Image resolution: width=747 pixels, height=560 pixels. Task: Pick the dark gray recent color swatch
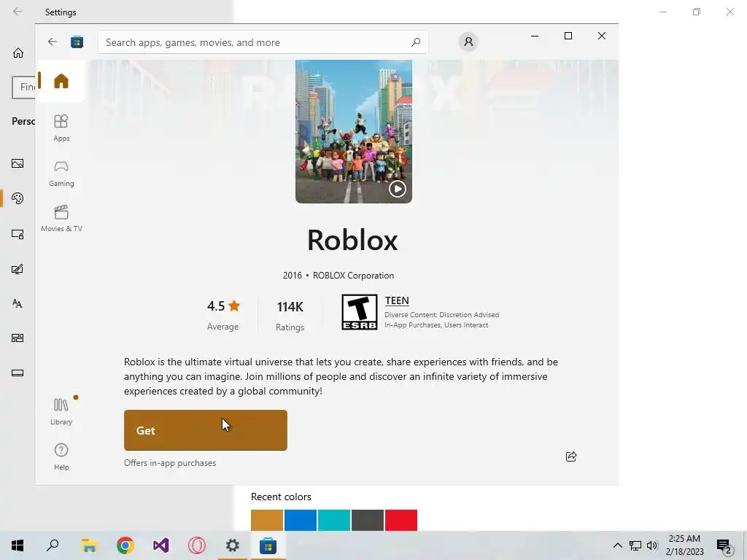pyautogui.click(x=368, y=520)
